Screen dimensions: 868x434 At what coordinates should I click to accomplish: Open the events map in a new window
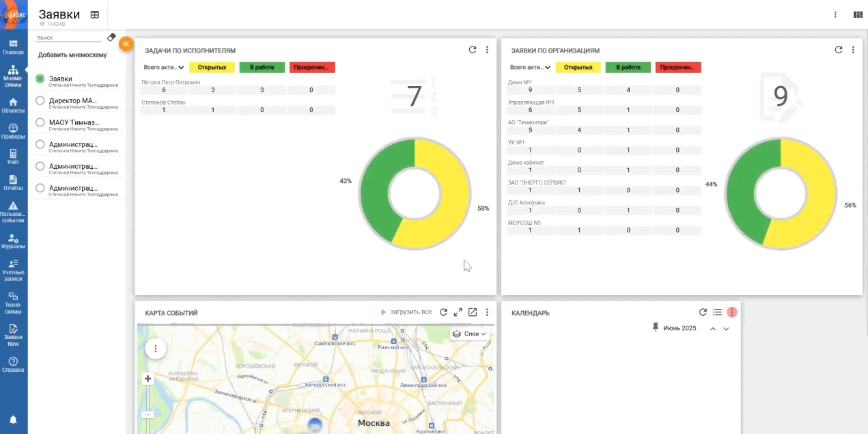473,312
